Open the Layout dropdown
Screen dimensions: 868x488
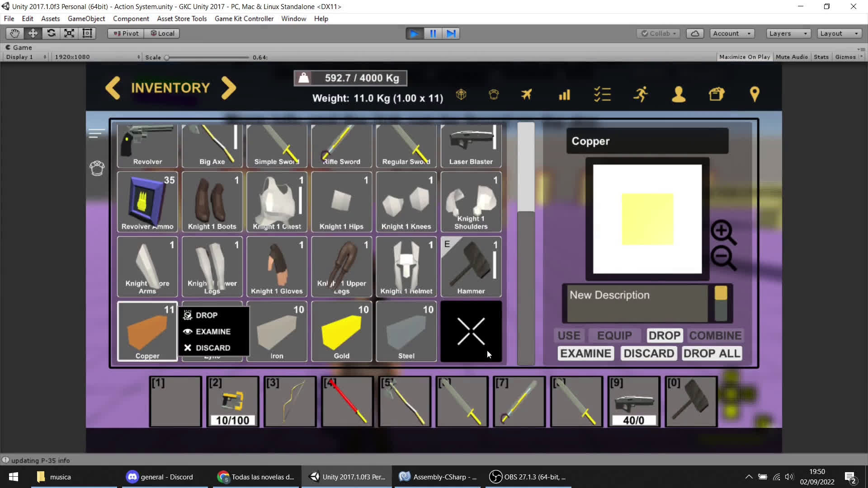point(839,33)
